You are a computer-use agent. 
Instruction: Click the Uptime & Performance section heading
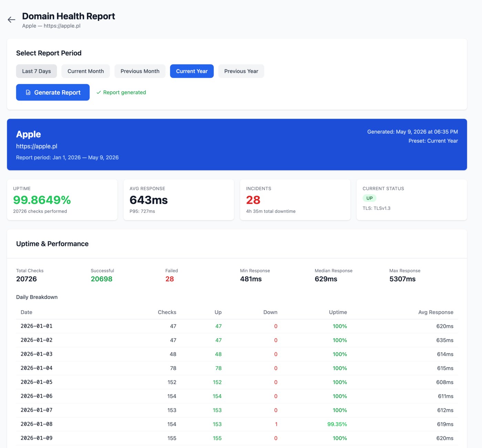point(52,244)
